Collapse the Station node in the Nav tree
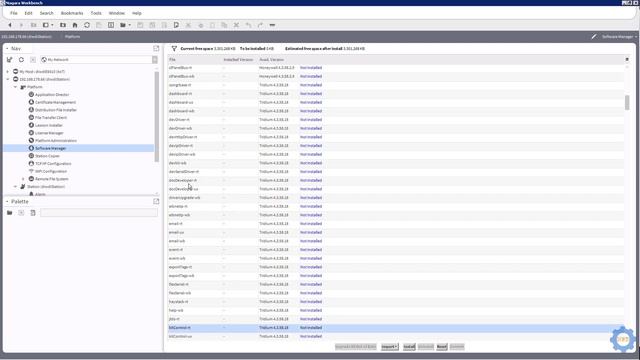 click(15, 187)
